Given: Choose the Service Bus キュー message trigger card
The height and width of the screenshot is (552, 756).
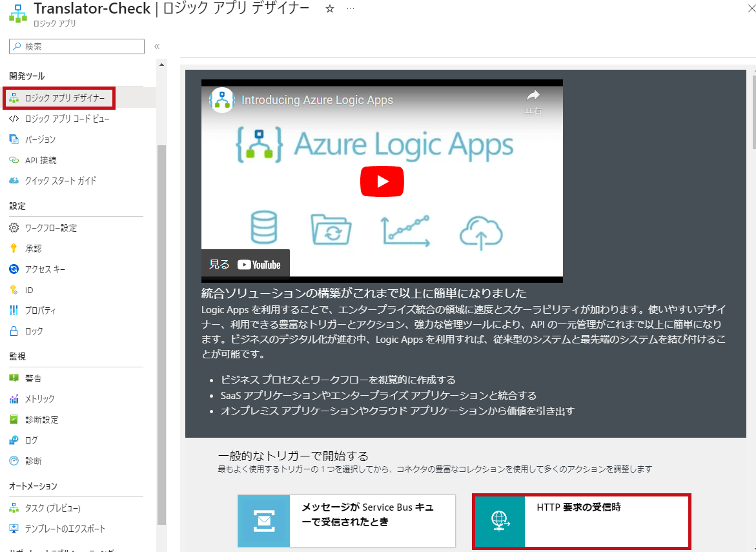Looking at the screenshot, I should 346,520.
